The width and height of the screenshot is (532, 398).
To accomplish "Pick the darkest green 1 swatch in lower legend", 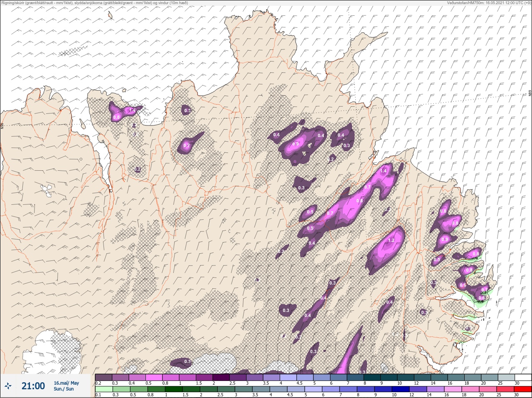I will pos(173,389).
